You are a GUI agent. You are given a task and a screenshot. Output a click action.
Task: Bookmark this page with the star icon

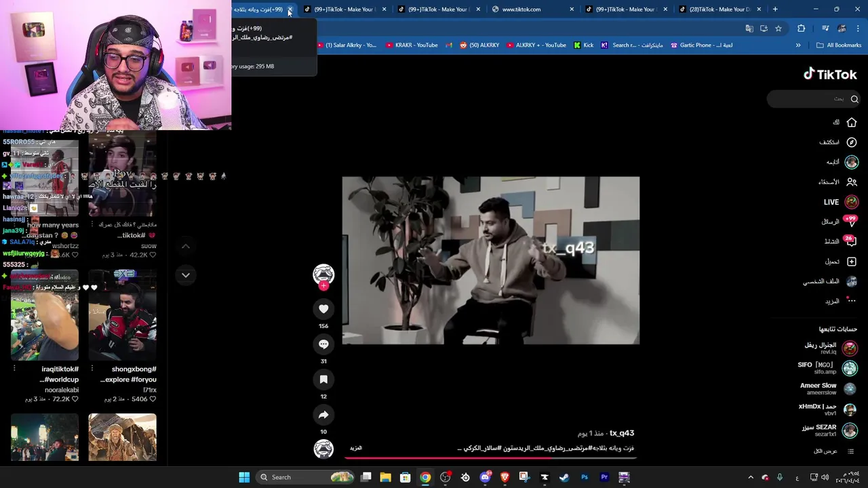coord(778,28)
